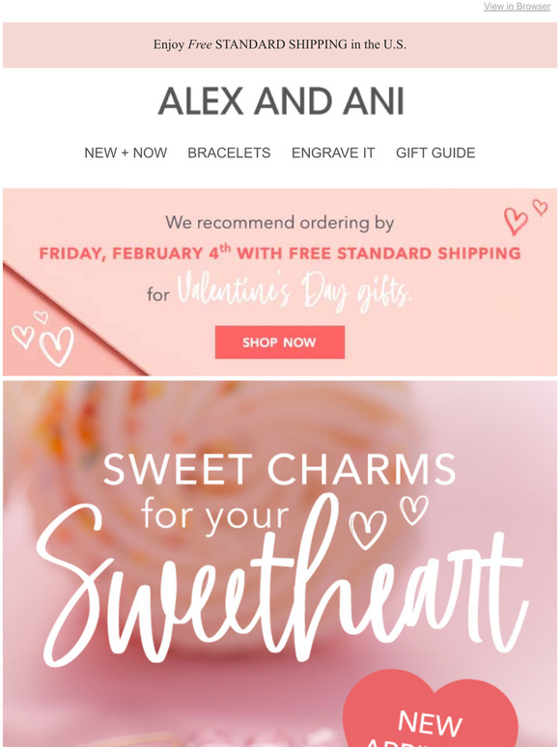This screenshot has width=560, height=747.
Task: Click the larger white heart beside "for your"
Action: pos(368,530)
